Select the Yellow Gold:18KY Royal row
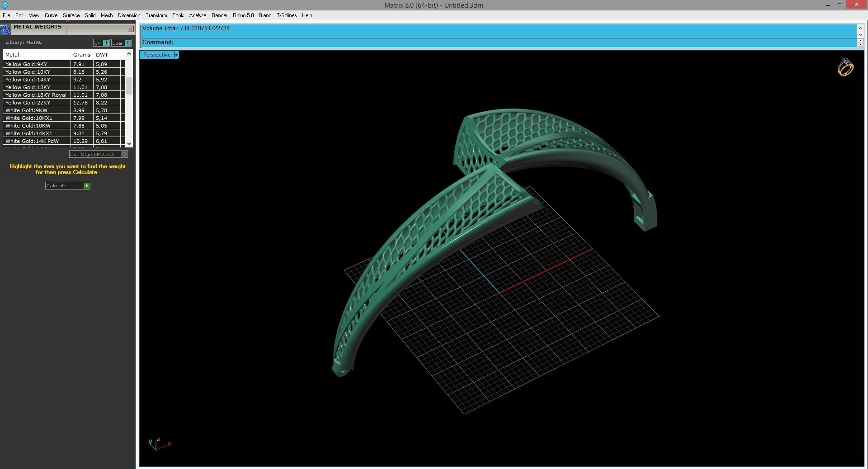This screenshot has width=868, height=469. (64, 95)
